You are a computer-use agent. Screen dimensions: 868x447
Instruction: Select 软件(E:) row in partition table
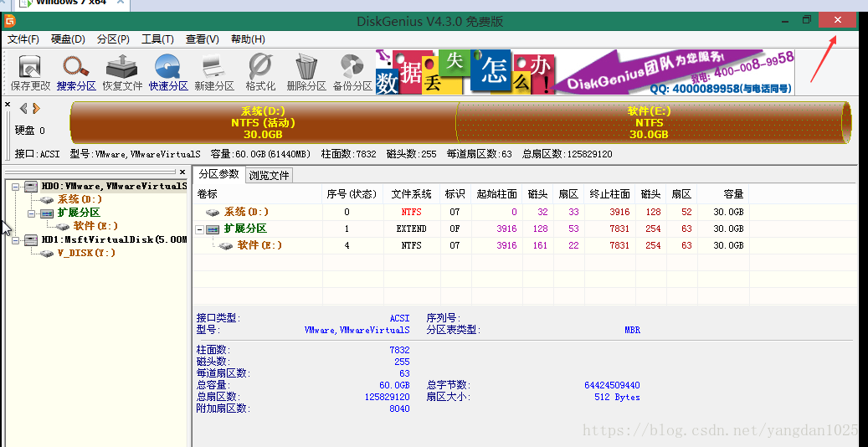470,245
